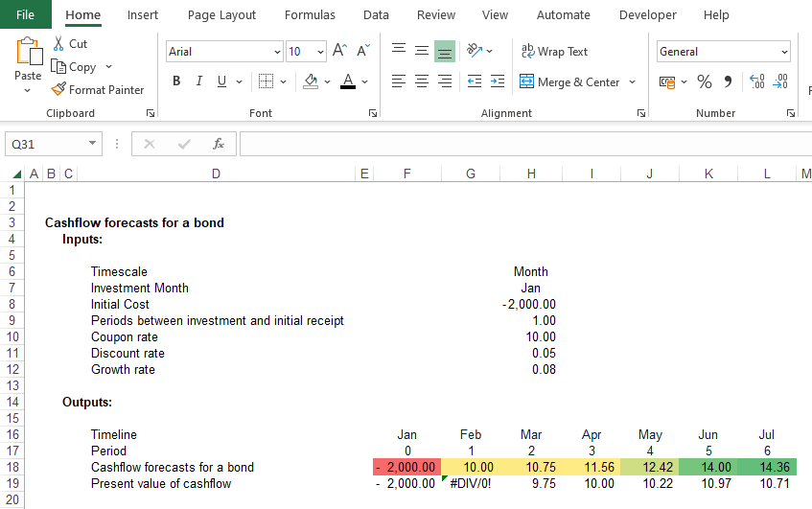812x509 pixels.
Task: Toggle Bold formatting
Action: pyautogui.click(x=176, y=82)
